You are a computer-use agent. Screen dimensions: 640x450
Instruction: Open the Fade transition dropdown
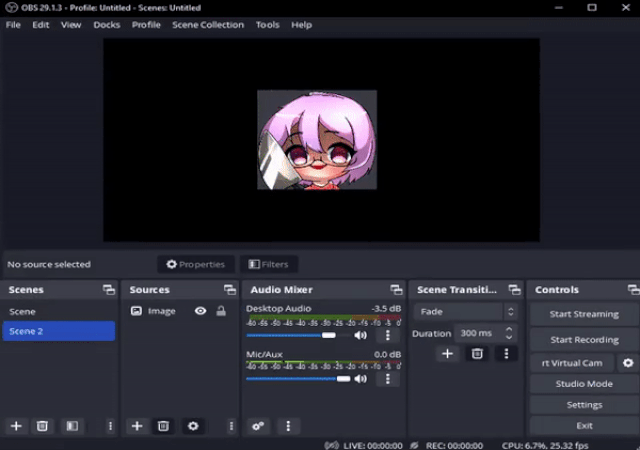(465, 312)
